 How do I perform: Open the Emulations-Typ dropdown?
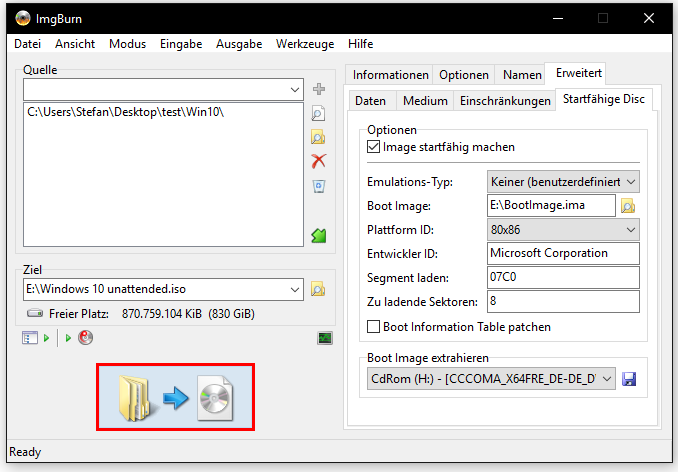(x=563, y=182)
